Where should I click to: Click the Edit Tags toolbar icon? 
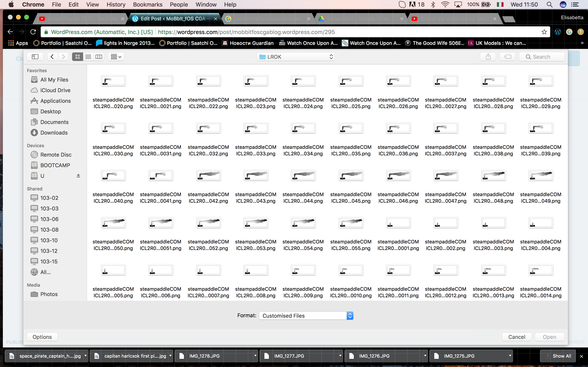pyautogui.click(x=508, y=56)
